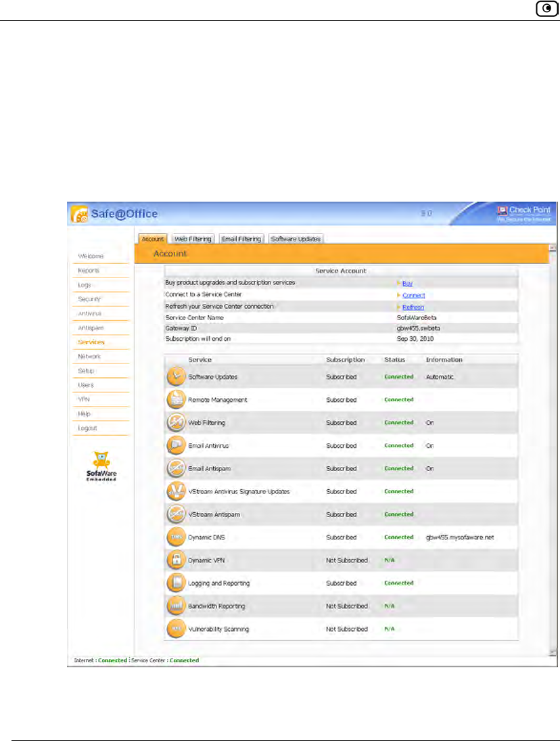Click the scrollbar up arrow

click(553, 248)
